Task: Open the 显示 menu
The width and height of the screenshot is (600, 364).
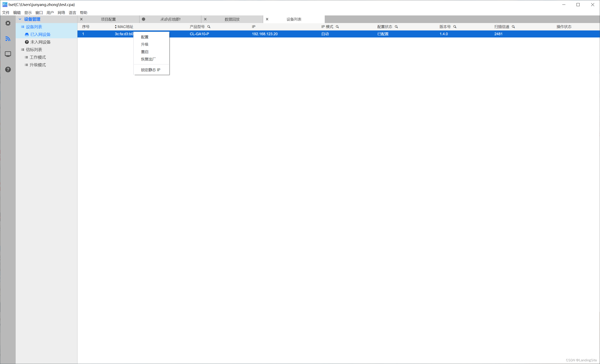Action: click(x=28, y=13)
